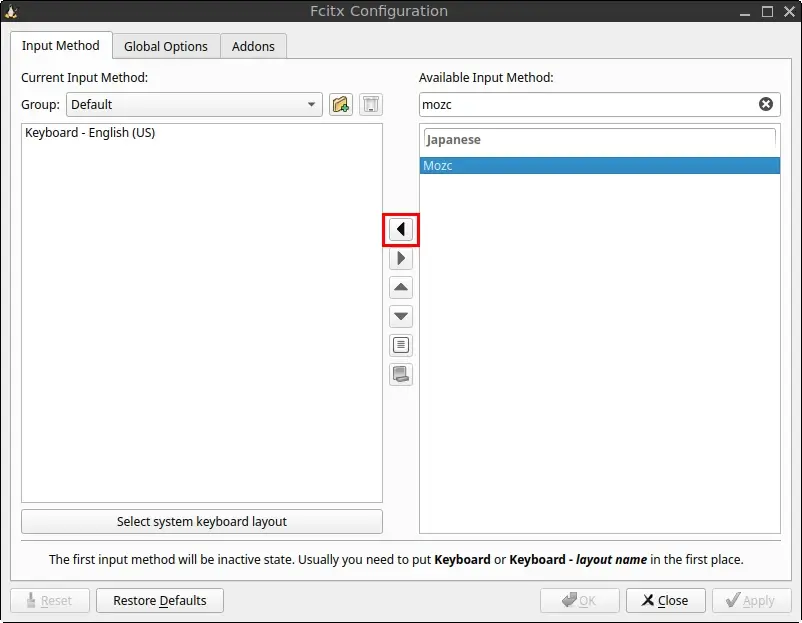Move input method down with down arrow
This screenshot has height=623, width=802.
click(x=400, y=316)
